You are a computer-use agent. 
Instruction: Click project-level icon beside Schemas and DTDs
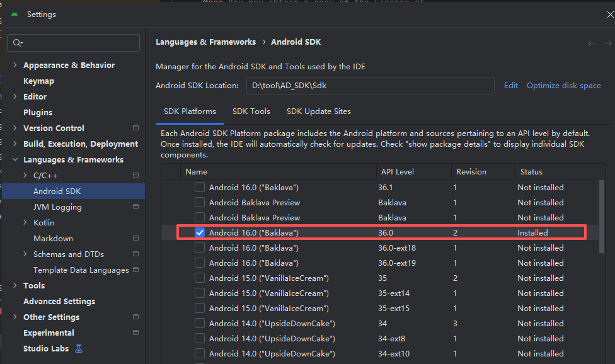pos(135,254)
